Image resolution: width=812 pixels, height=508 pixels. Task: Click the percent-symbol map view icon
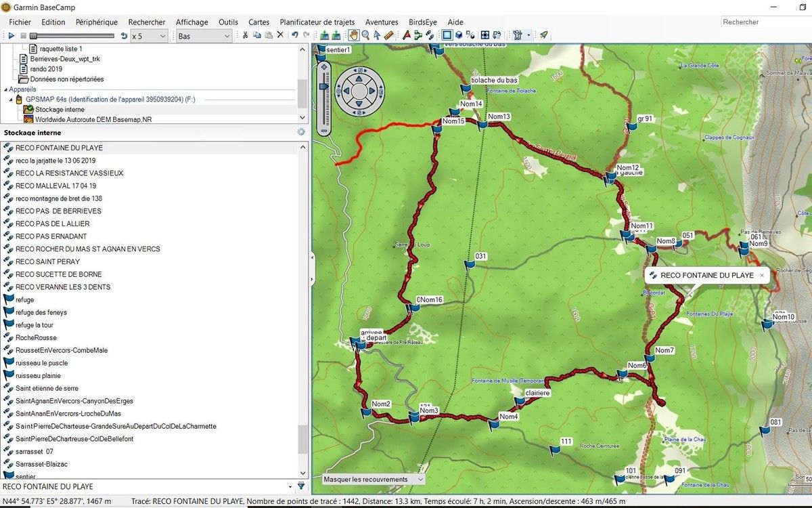coord(471,36)
